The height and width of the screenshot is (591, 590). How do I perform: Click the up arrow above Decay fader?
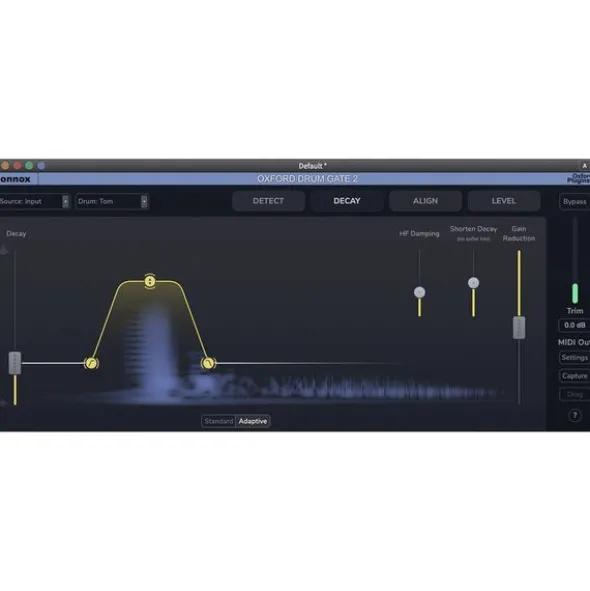click(4, 250)
